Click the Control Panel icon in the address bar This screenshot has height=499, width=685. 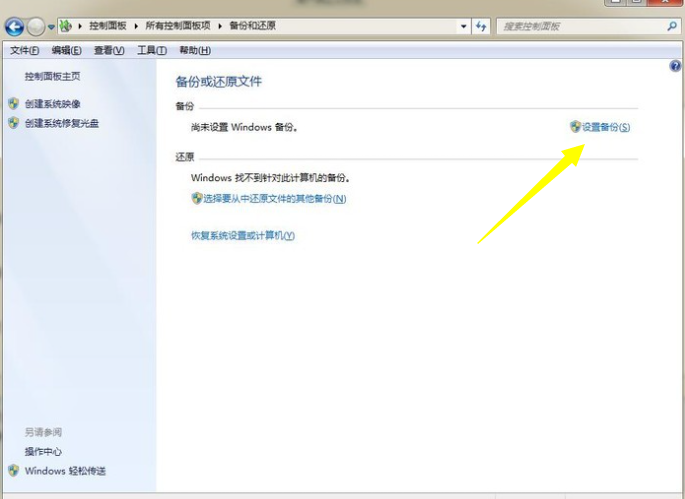66,27
